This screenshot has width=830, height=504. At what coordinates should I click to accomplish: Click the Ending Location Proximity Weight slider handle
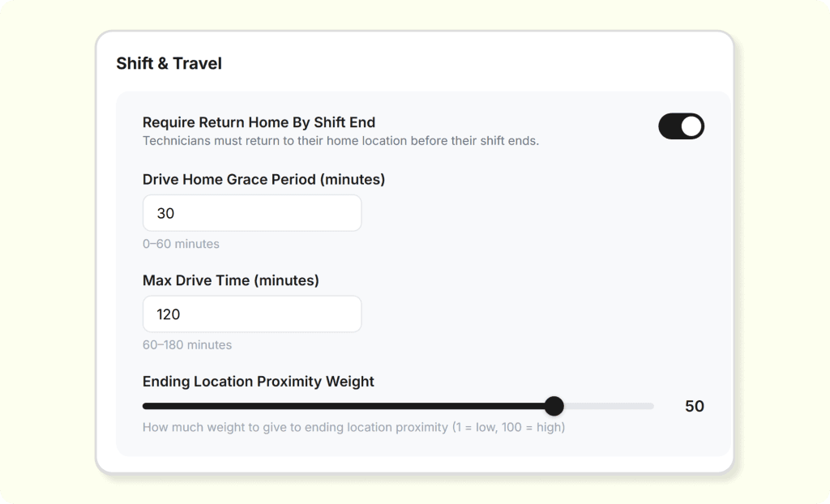tap(554, 406)
